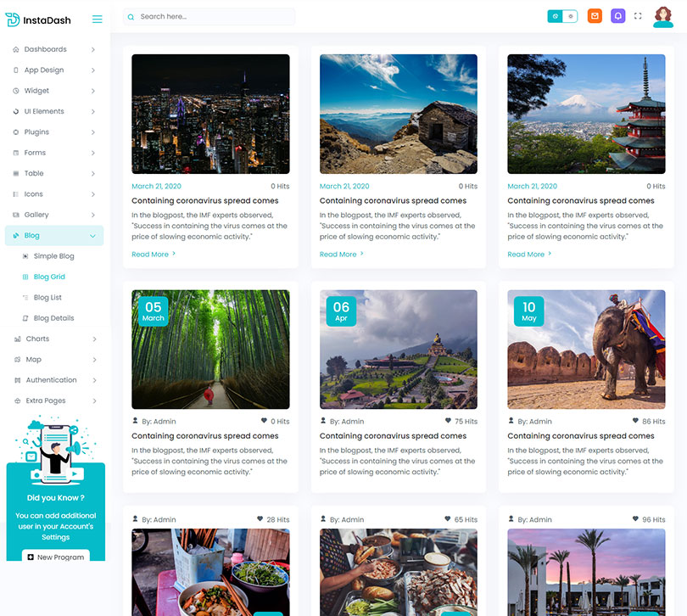
Task: Enter fullscreen mode using the header icon
Action: point(639,16)
